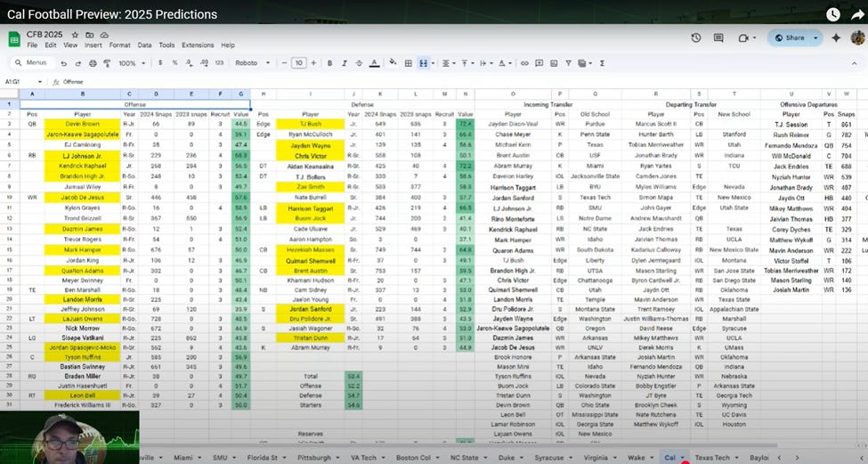
Task: Open the more number formats 123 menu
Action: [x=219, y=63]
